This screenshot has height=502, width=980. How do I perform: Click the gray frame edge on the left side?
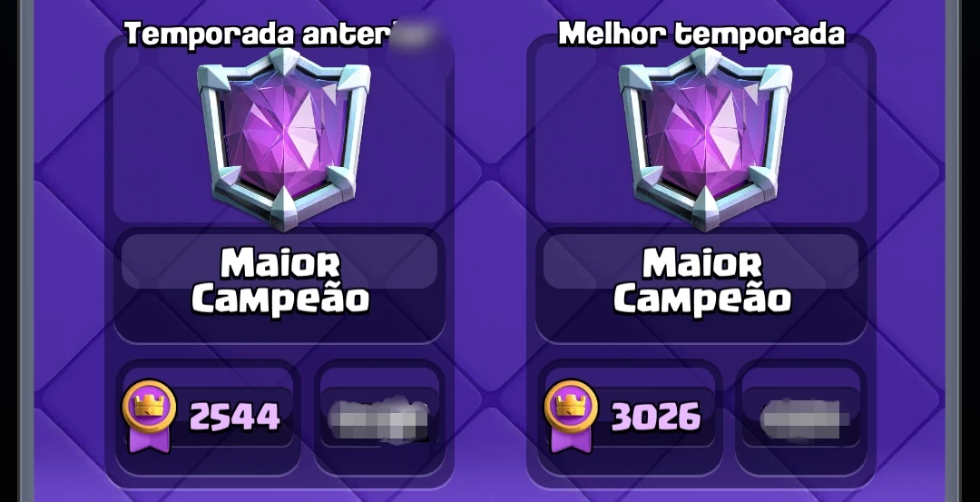point(26,250)
